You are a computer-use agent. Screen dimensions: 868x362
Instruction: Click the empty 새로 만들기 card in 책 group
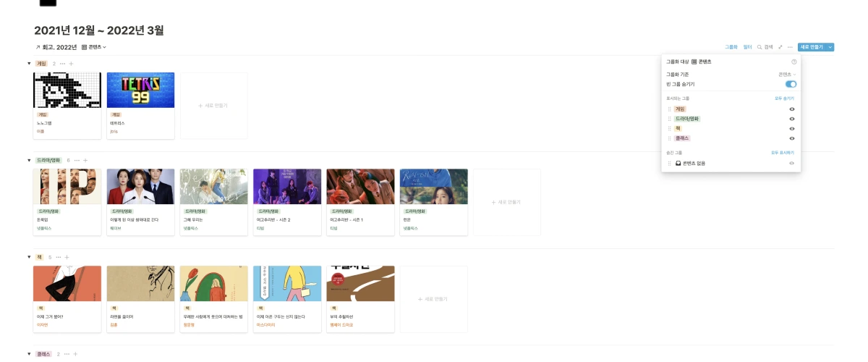(x=433, y=299)
